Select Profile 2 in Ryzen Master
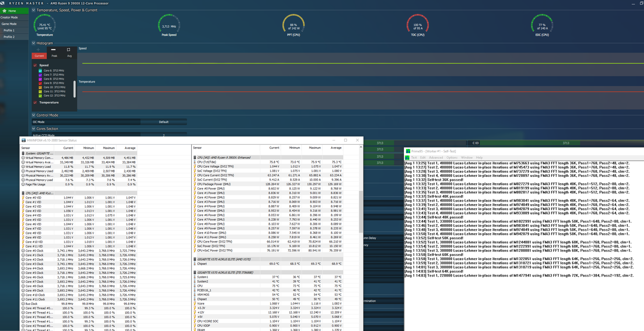The height and width of the screenshot is (331, 644). coord(15,37)
